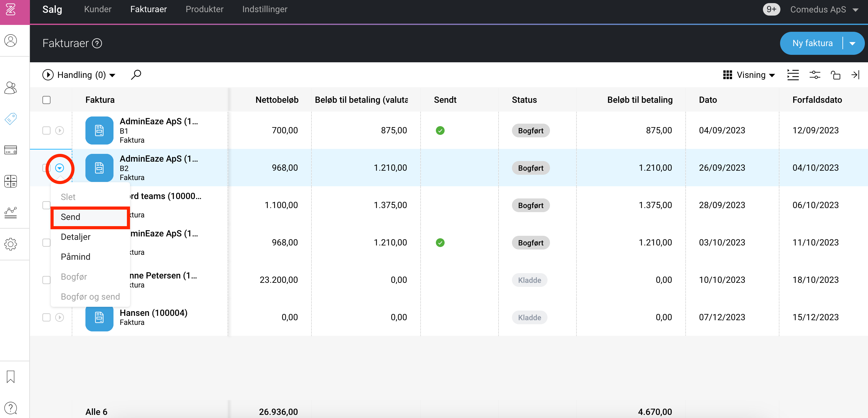Select checkbox for row dated 28/09/2023
This screenshot has width=868, height=418.
46,205
